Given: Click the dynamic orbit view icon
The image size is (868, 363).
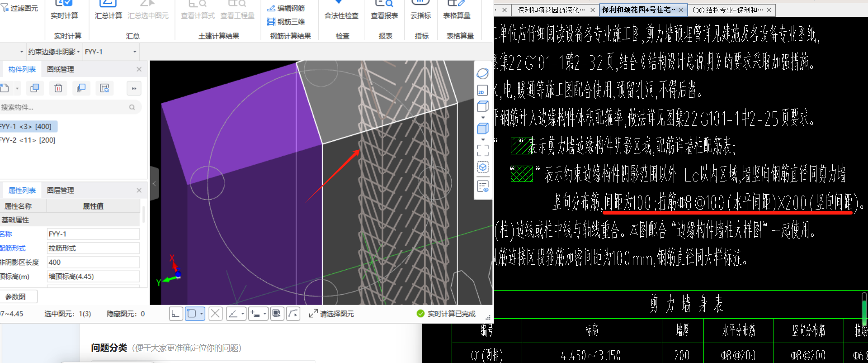Looking at the screenshot, I should [x=483, y=73].
